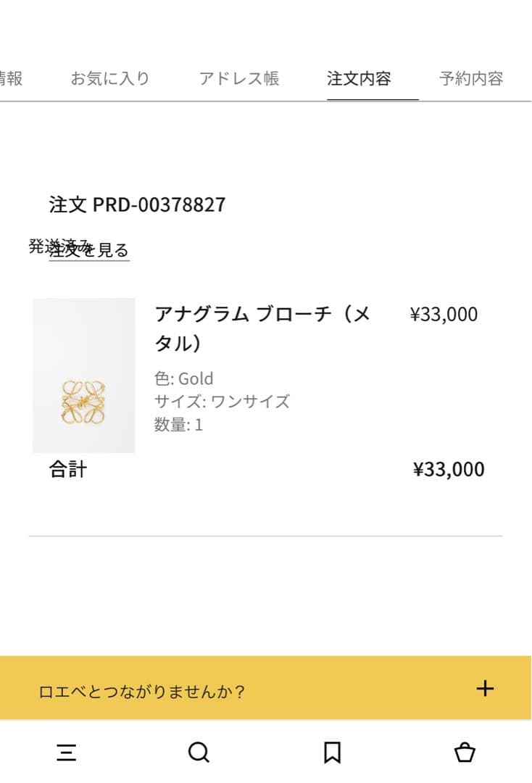
Task: Click the 合計 total label
Action: tap(68, 470)
